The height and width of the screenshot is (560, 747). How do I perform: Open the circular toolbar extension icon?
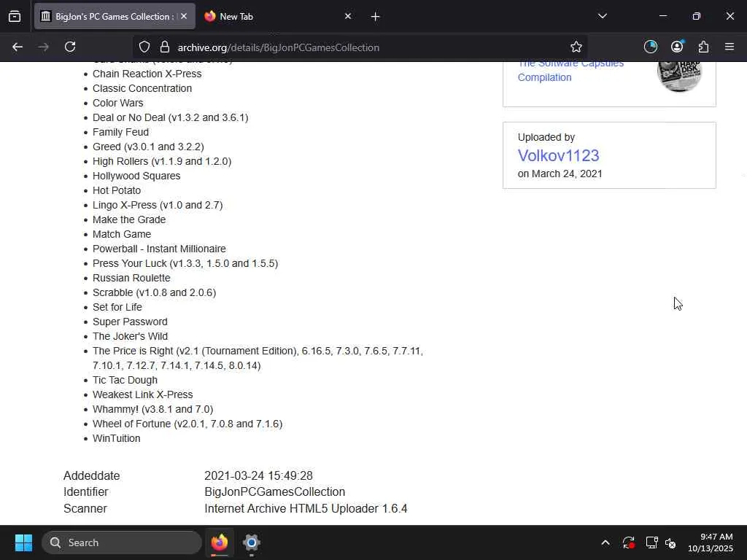650,47
